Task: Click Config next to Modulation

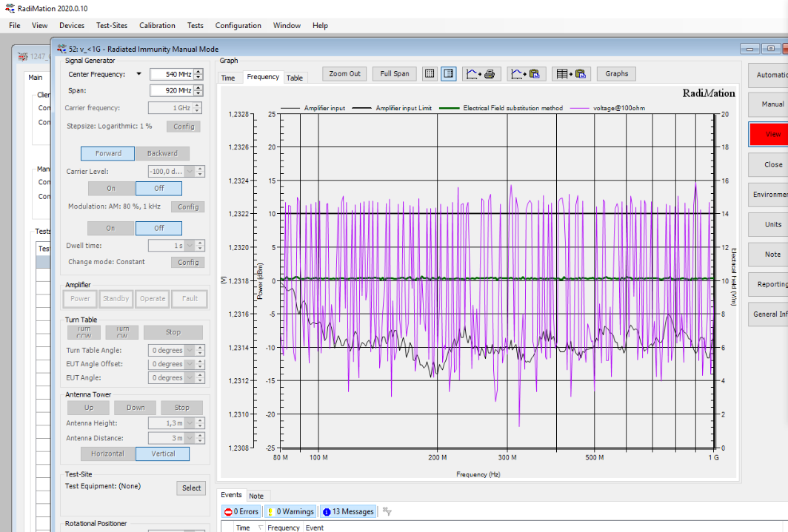Action: (188, 206)
